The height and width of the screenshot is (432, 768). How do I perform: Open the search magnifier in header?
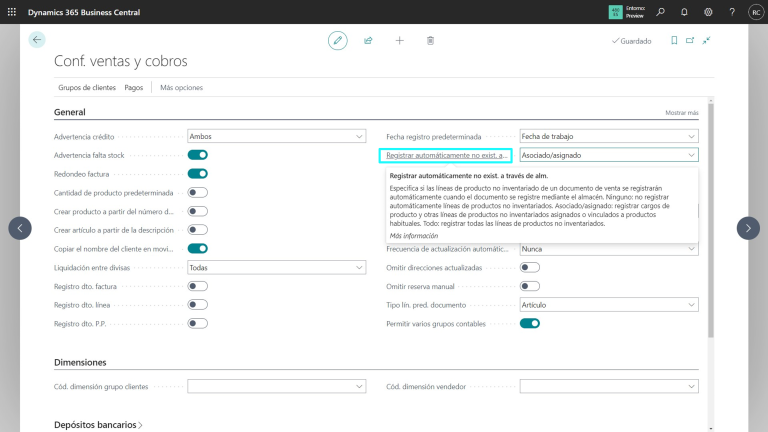tap(660, 12)
